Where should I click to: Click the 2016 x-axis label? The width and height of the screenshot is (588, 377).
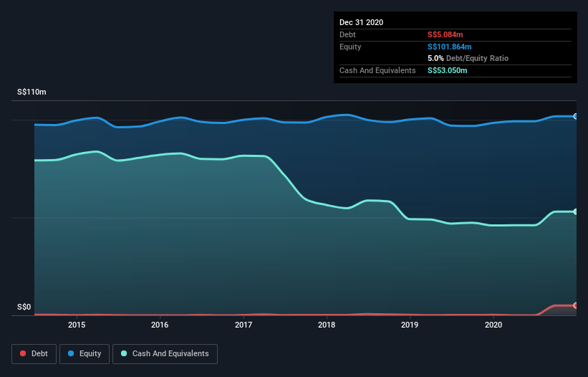point(160,325)
